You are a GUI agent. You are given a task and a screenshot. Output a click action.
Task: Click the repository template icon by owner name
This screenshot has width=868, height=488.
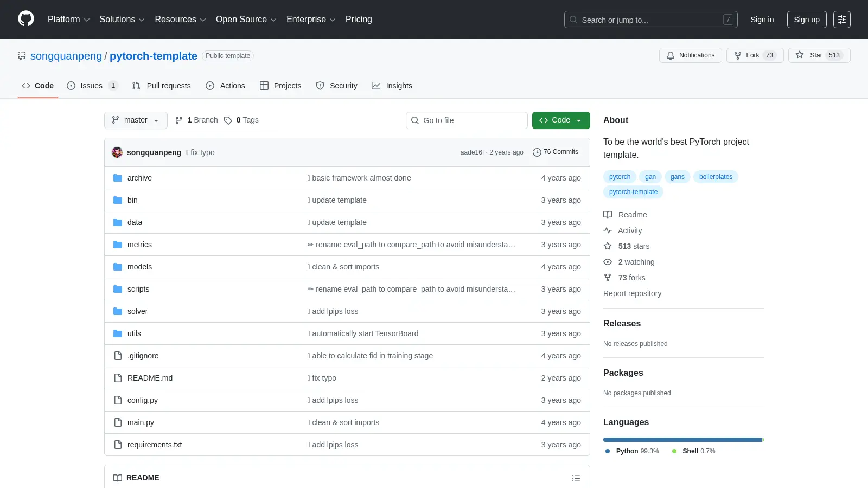[x=22, y=55]
